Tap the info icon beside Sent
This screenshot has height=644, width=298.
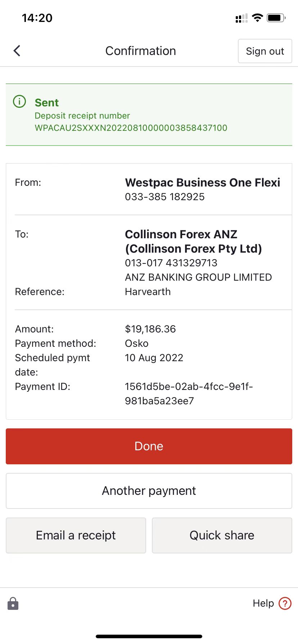19,101
